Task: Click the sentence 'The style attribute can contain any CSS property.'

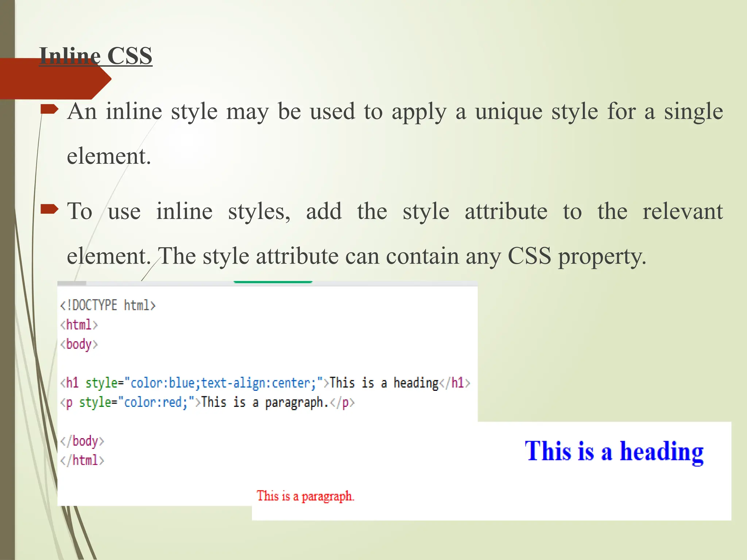Action: pos(402,256)
